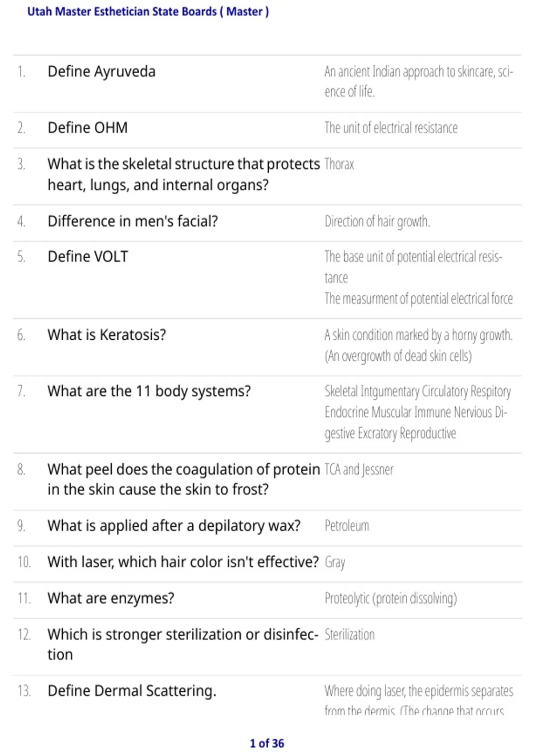Click the 'Sterilization' answer text
534x756 pixels.
[x=349, y=635]
